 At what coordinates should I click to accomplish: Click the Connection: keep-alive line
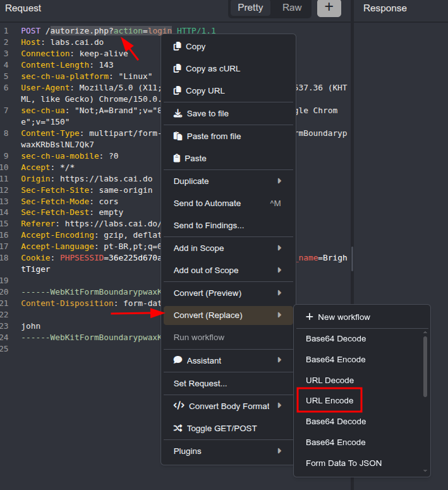pyautogui.click(x=75, y=54)
